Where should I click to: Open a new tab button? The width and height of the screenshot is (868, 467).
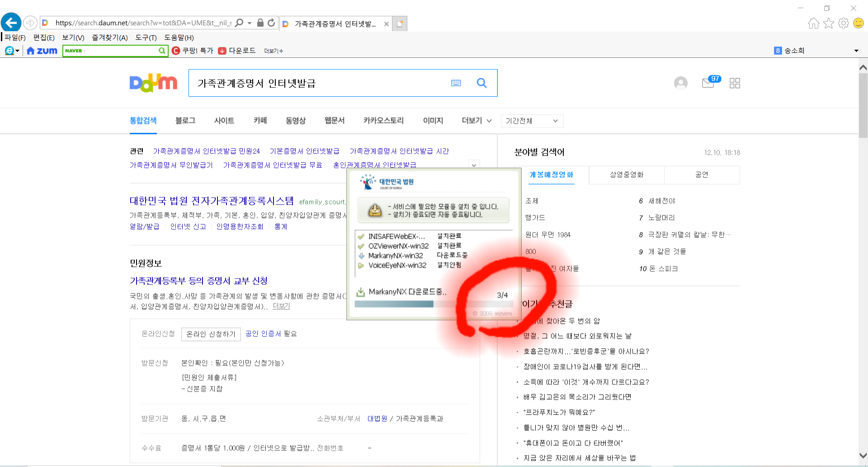coord(400,23)
